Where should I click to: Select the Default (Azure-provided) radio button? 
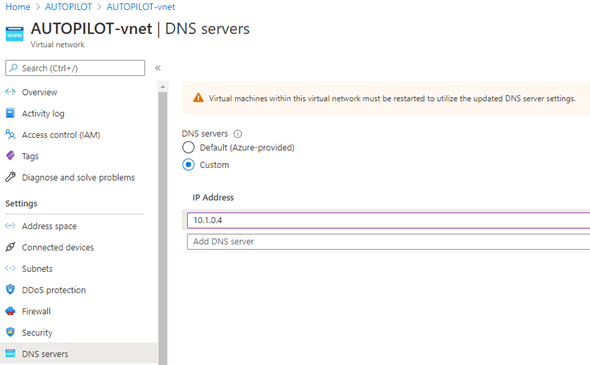click(x=188, y=147)
